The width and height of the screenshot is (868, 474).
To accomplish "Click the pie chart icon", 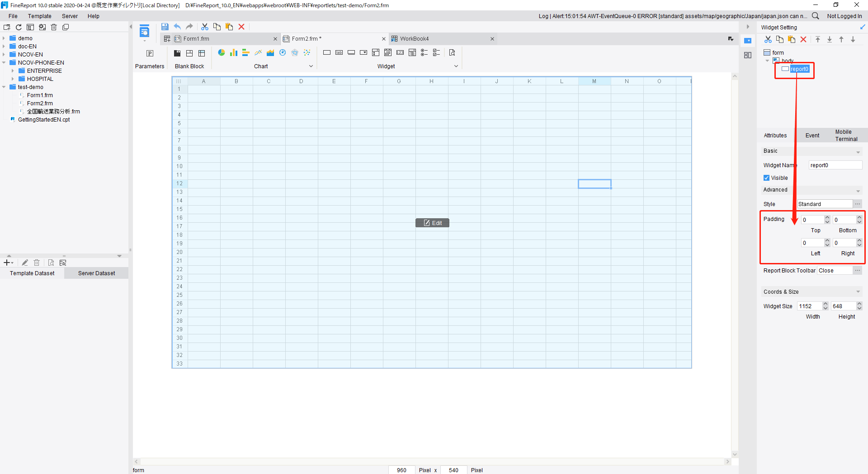I will [x=222, y=53].
